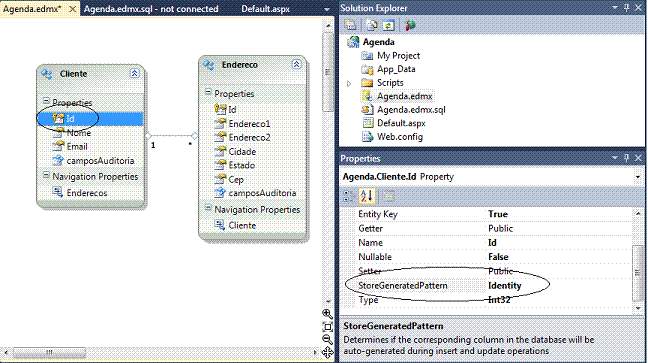
Task: Click Show All Files toolbar icon
Action: 372,25
